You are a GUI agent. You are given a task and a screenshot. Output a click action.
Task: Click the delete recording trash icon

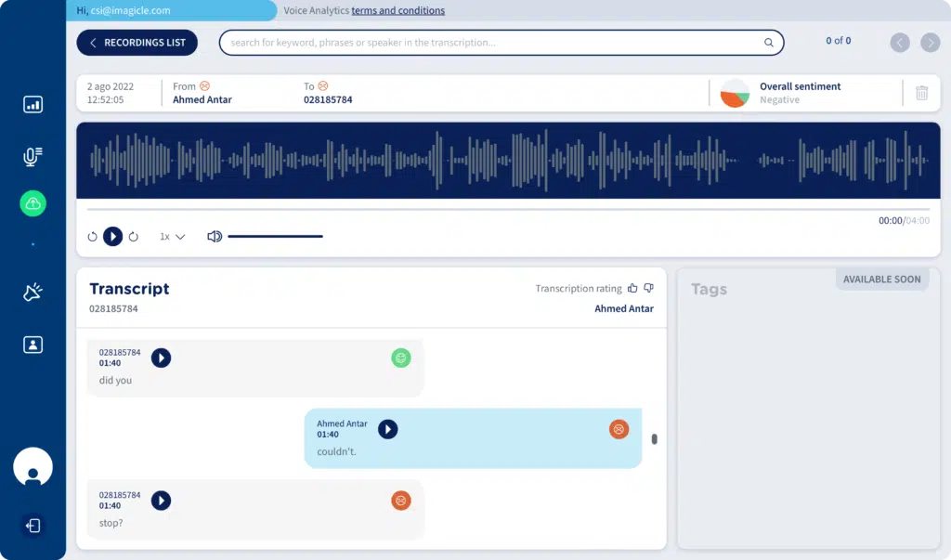coord(920,92)
